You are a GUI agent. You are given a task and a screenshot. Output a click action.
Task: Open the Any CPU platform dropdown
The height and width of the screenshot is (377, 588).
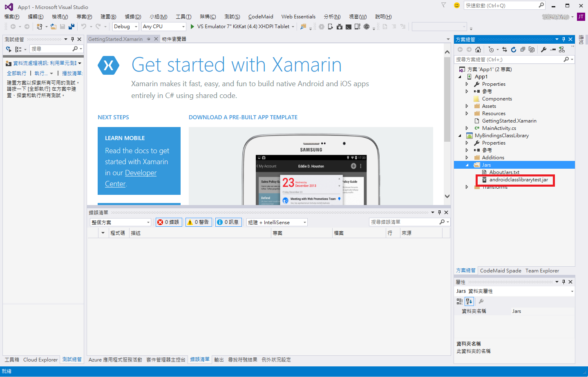[x=164, y=27]
